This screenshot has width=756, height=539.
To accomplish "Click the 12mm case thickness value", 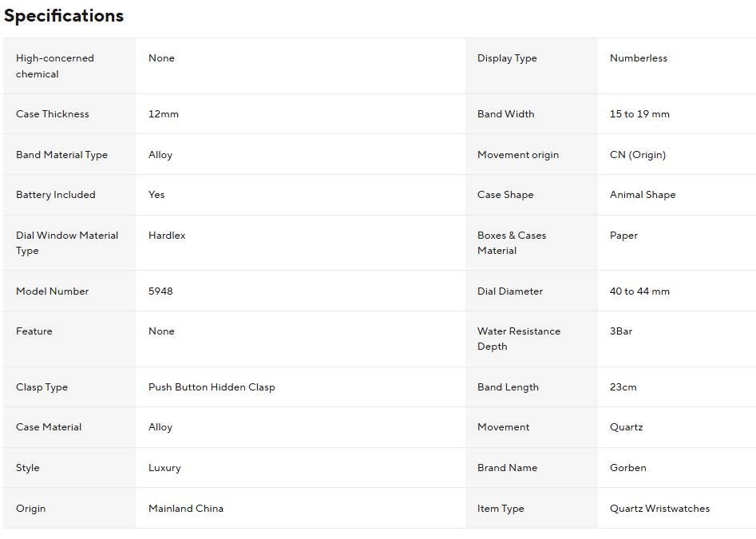I will pos(164,114).
